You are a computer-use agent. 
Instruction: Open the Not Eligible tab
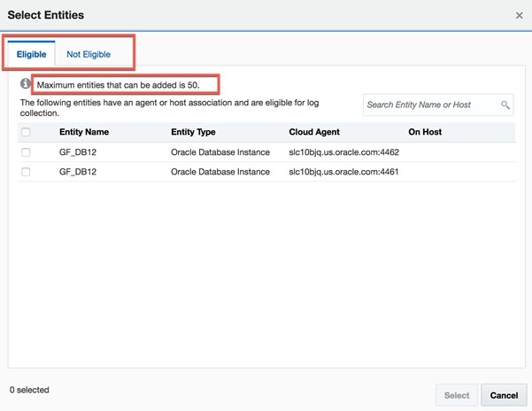pyautogui.click(x=89, y=55)
